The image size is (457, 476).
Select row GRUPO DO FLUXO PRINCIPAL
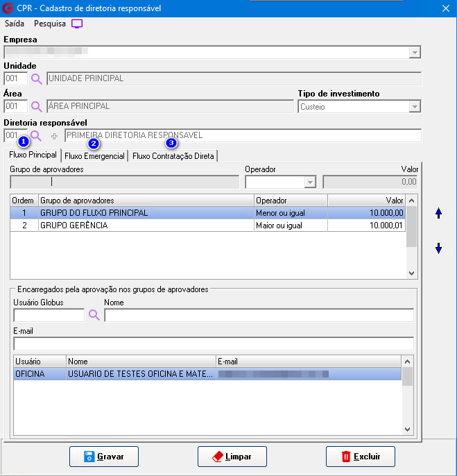tap(208, 213)
